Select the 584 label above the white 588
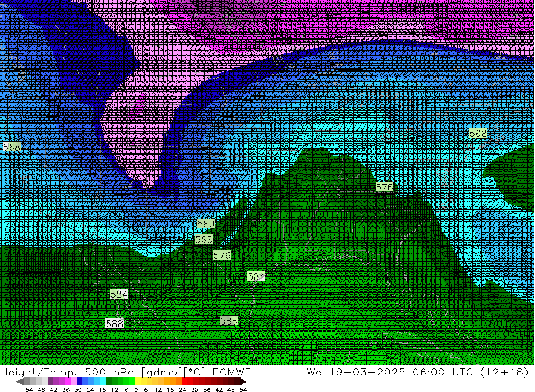Image resolution: width=535 pixels, height=392 pixels. [x=119, y=294]
